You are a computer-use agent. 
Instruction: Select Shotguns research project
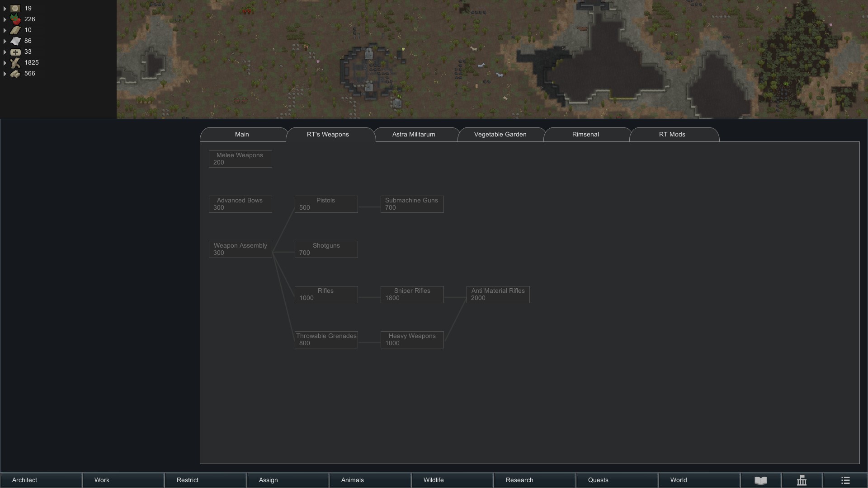point(326,249)
